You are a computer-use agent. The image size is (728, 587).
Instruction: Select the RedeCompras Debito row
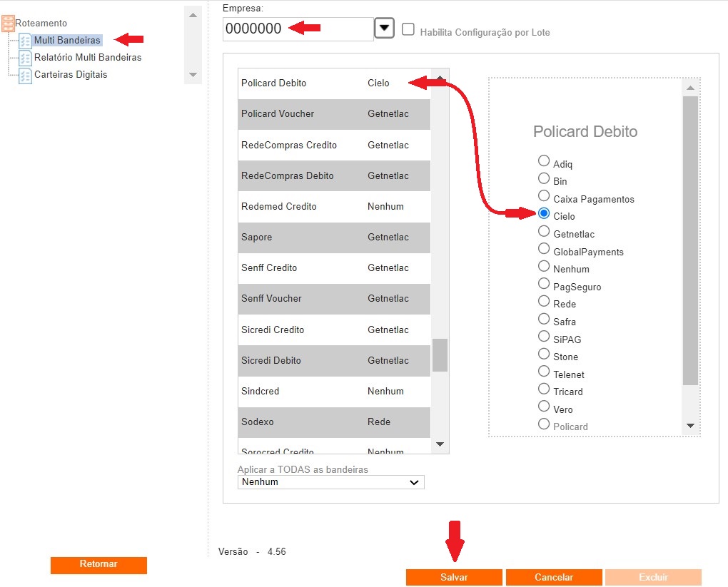point(334,176)
